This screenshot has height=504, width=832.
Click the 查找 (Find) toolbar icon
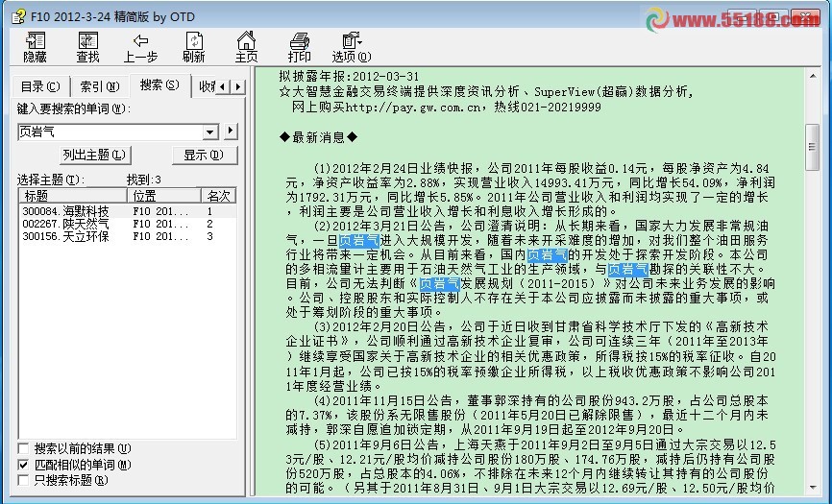[87, 47]
